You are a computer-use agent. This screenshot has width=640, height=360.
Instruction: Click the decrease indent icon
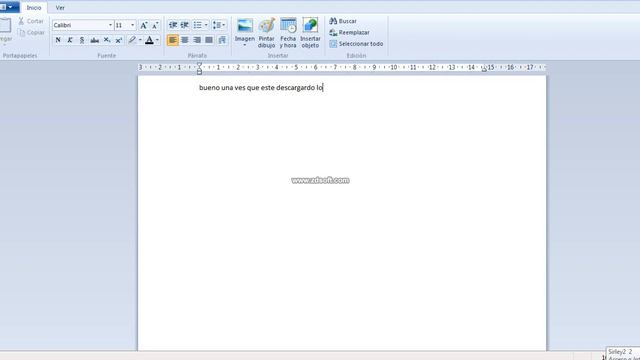(173, 25)
